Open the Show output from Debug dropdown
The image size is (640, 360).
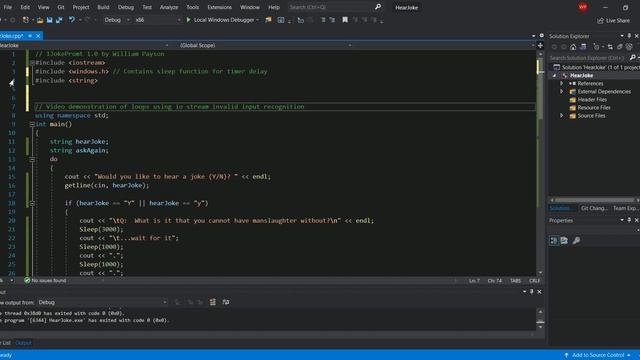tap(102, 302)
